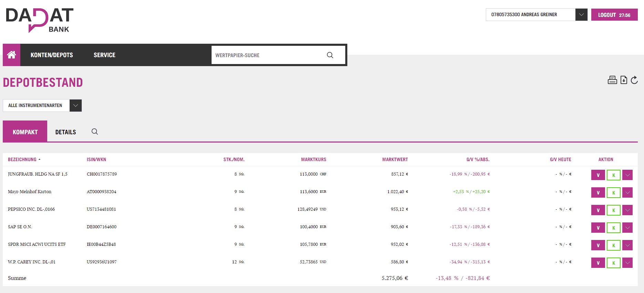Expand actions for W.P. CAREY row

627,263
